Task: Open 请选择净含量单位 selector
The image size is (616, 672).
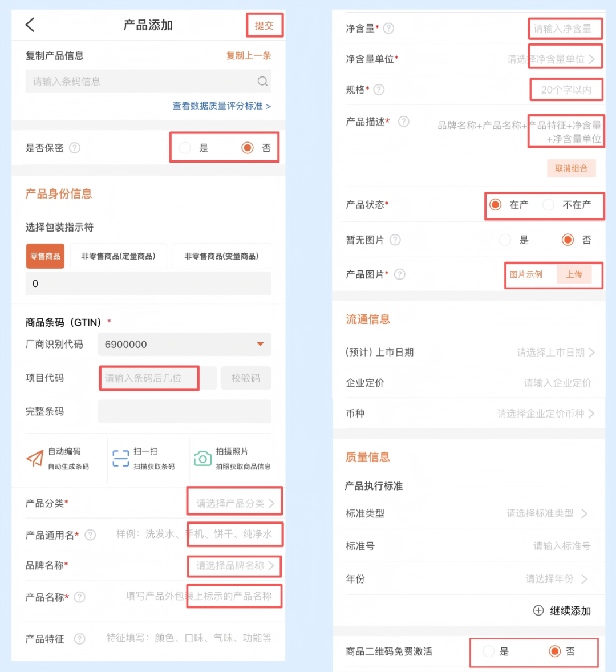Action: coord(551,59)
